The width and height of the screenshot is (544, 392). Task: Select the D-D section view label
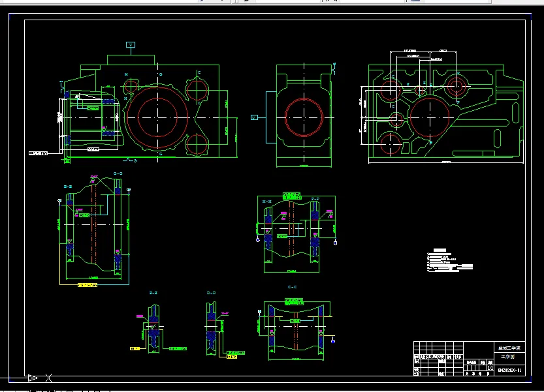point(211,293)
